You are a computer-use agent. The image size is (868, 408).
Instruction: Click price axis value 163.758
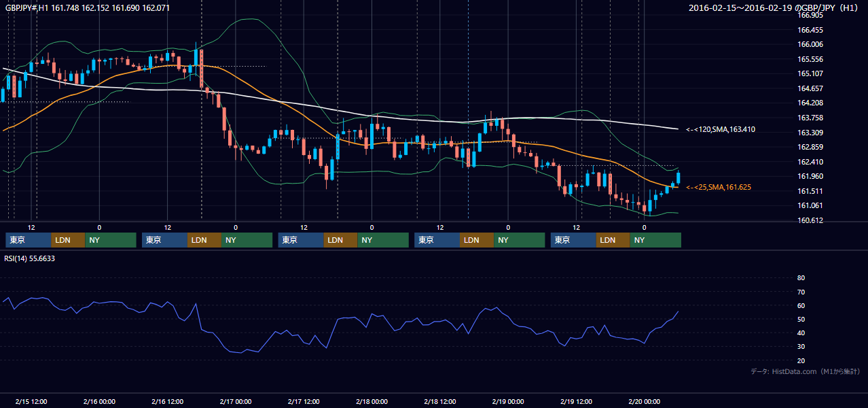point(810,118)
